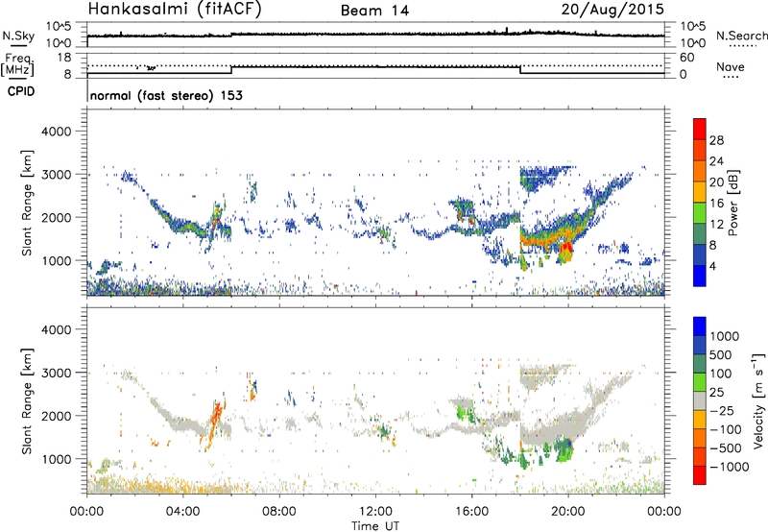This screenshot has height=532, width=768.
Task: Click the 'CPID' row label
Action: coord(21,91)
